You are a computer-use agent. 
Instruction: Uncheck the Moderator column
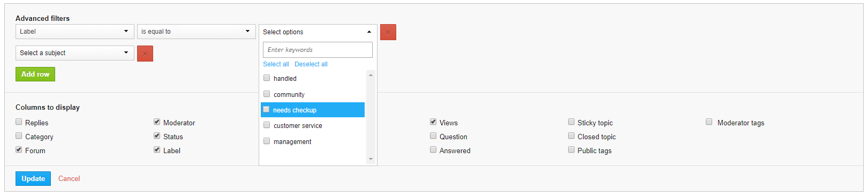157,122
